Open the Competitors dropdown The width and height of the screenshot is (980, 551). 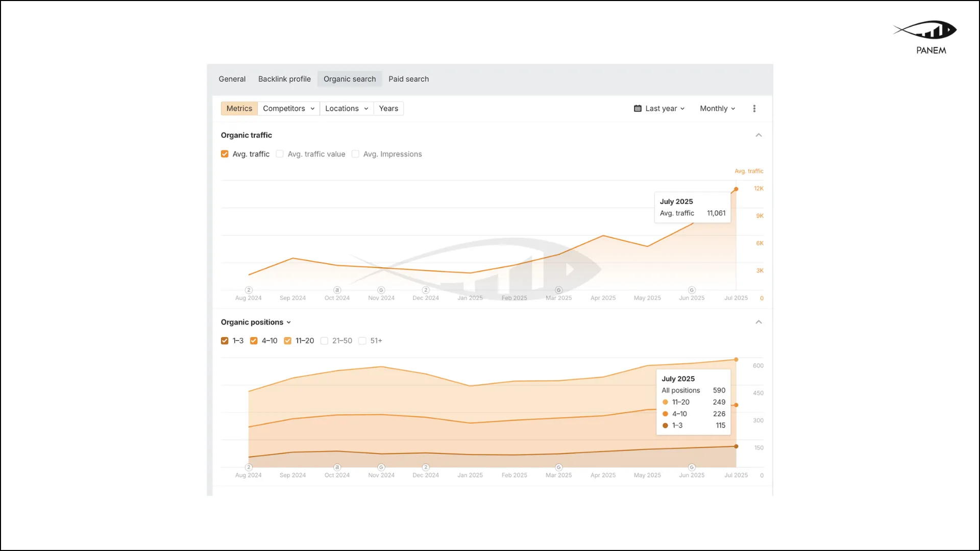[x=288, y=109]
